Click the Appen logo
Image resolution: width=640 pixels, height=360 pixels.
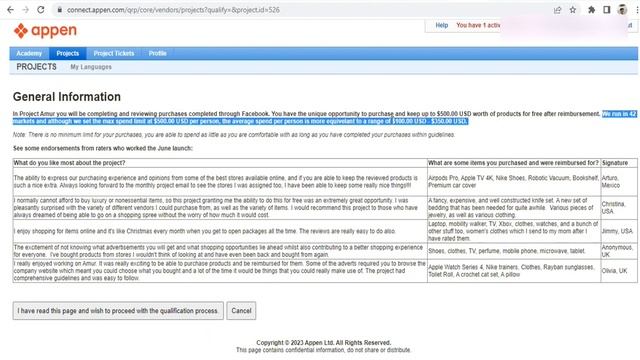[x=45, y=31]
